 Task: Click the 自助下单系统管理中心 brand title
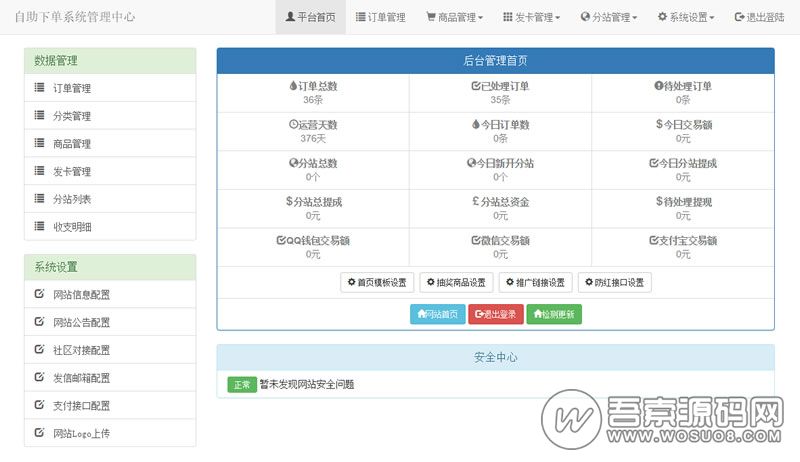(75, 17)
